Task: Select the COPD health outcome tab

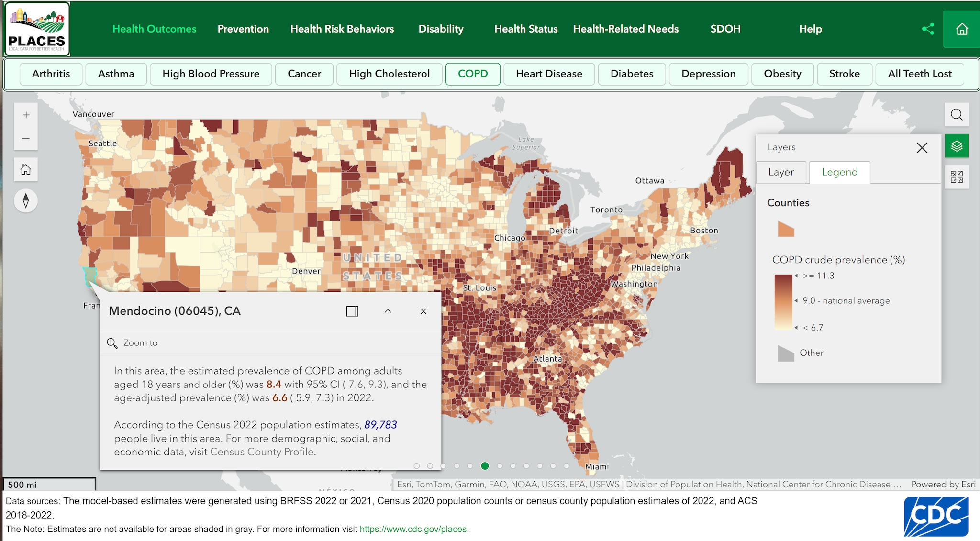Action: (x=473, y=74)
